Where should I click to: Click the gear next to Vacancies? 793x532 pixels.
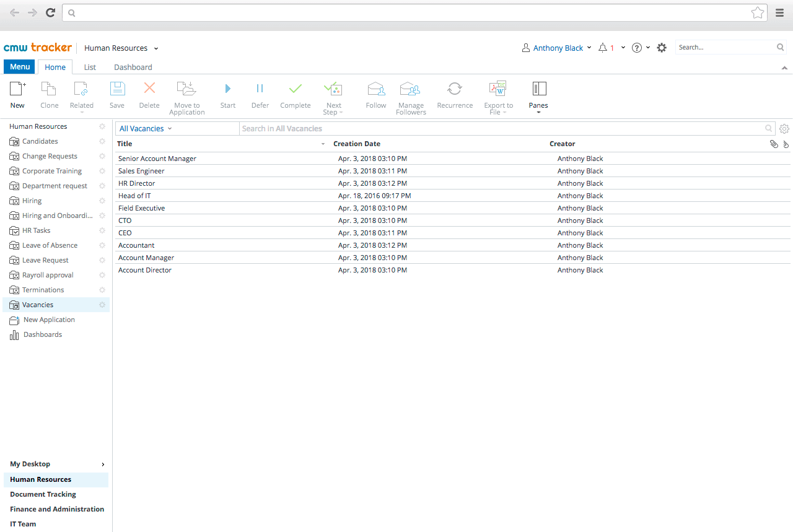pos(102,305)
